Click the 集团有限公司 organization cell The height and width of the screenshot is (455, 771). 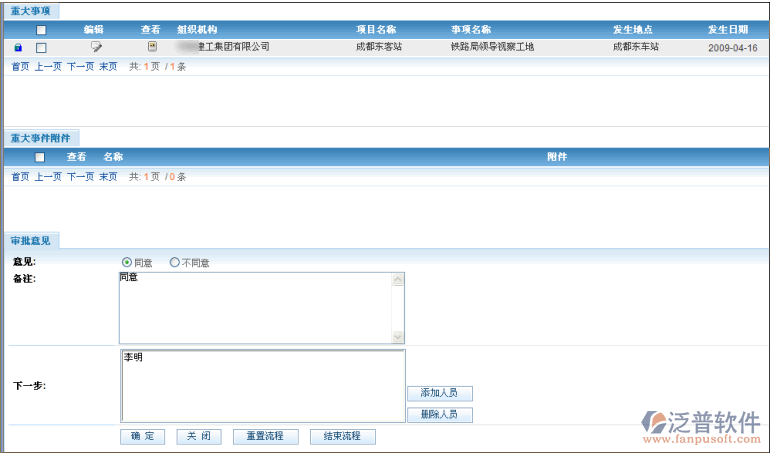point(224,47)
